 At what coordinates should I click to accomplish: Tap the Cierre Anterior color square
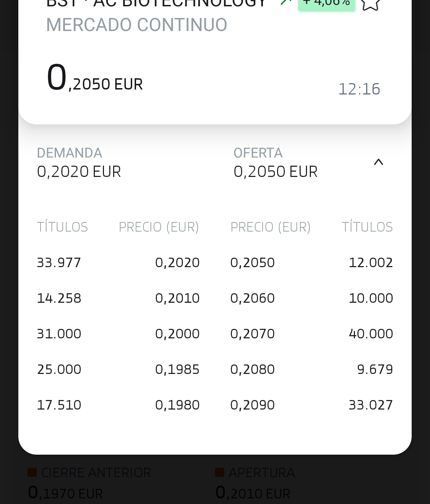coord(32,473)
